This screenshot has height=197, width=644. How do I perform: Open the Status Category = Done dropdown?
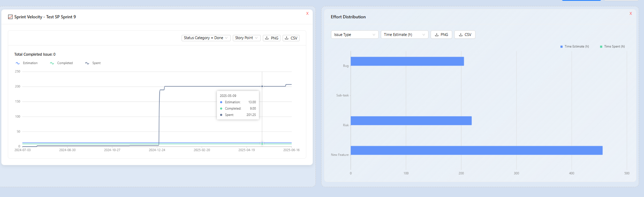tap(206, 38)
